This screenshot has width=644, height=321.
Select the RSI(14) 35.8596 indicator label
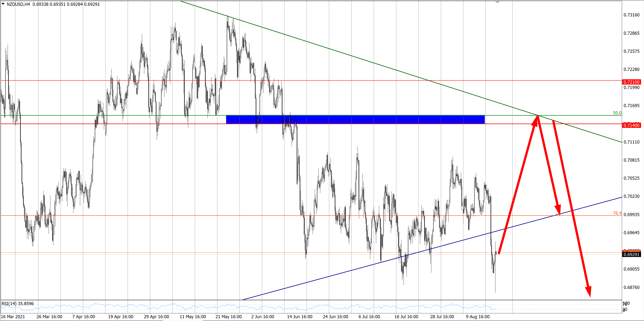click(18, 304)
